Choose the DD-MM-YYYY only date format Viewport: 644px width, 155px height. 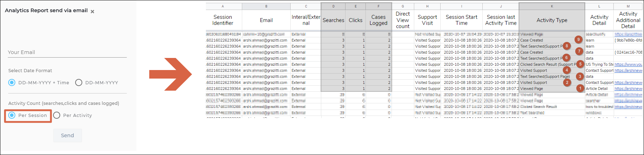coord(79,82)
